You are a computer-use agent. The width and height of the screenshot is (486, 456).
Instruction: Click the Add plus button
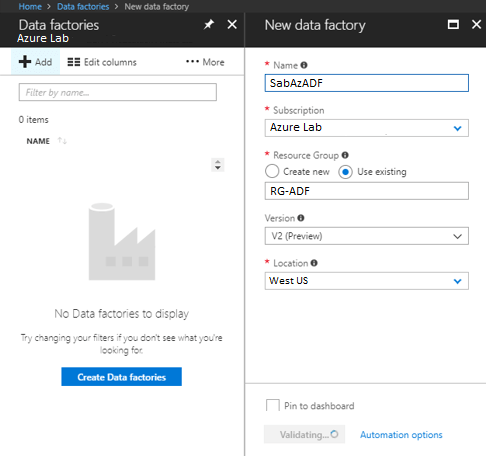(x=35, y=62)
